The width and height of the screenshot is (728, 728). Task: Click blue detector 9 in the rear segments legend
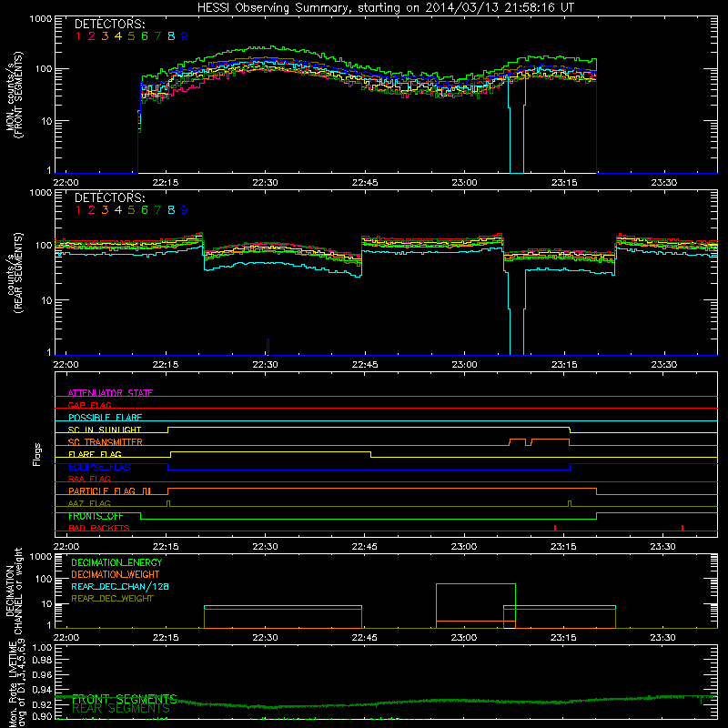click(x=185, y=210)
